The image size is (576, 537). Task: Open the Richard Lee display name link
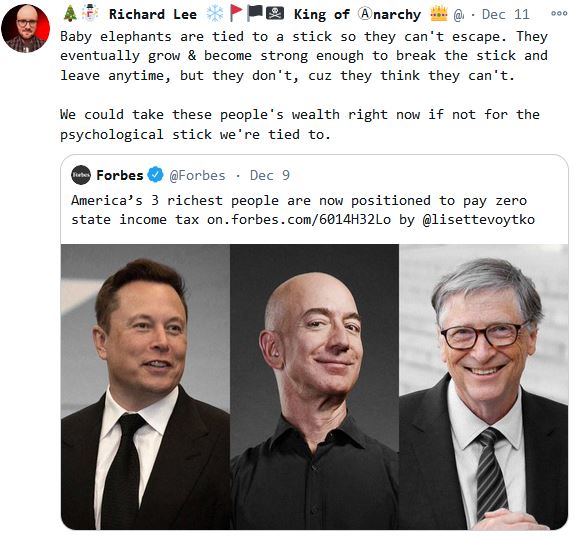pyautogui.click(x=153, y=14)
